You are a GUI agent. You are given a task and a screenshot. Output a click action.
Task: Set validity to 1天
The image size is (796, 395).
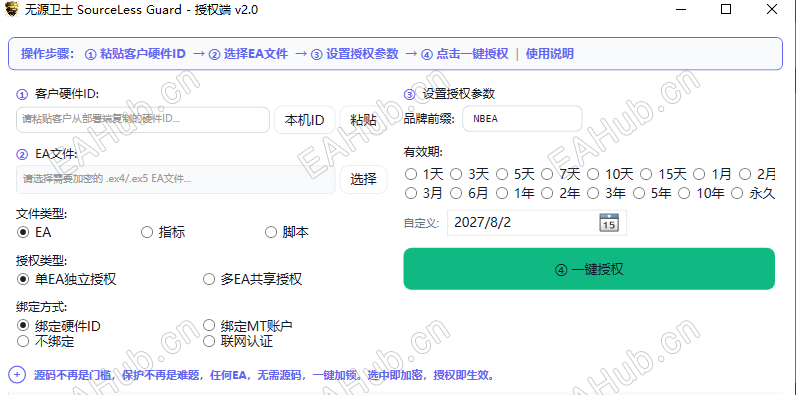(x=424, y=175)
